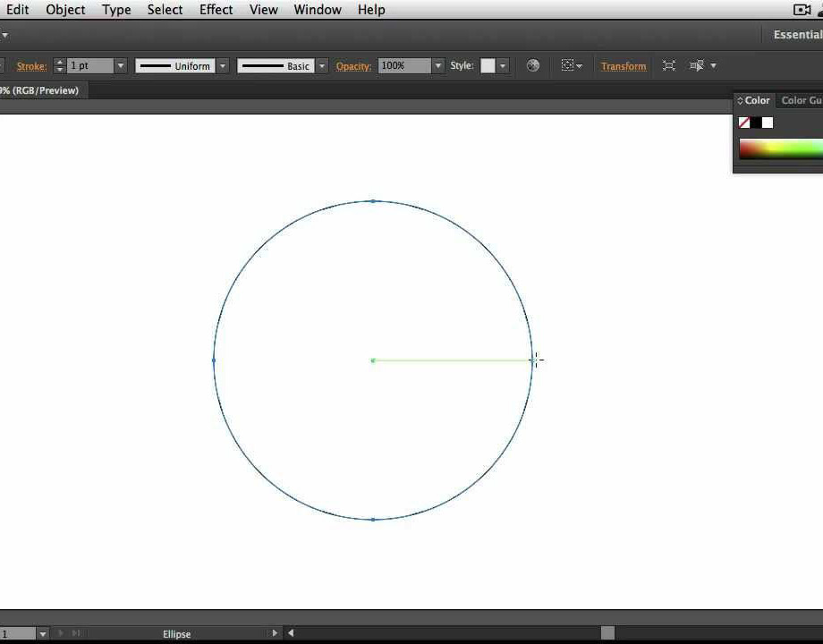Image resolution: width=823 pixels, height=644 pixels.
Task: Click the black swatch in Color panel
Action: [756, 123]
